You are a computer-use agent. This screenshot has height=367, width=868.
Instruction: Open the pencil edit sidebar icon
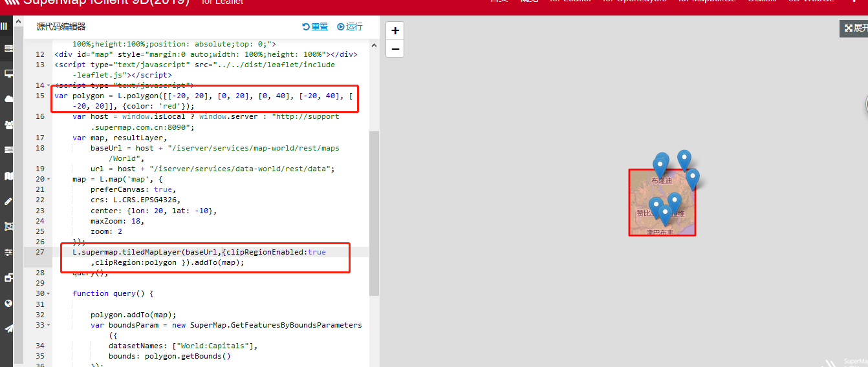click(8, 201)
